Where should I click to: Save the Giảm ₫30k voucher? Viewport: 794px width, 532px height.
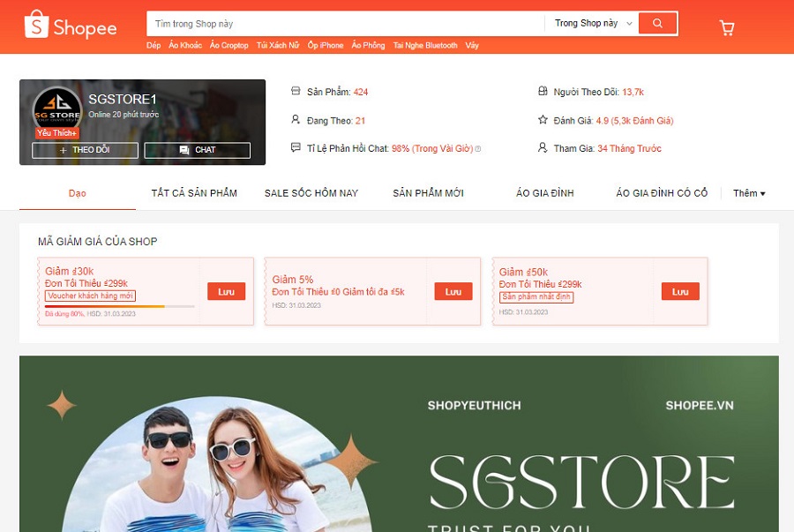click(x=226, y=292)
